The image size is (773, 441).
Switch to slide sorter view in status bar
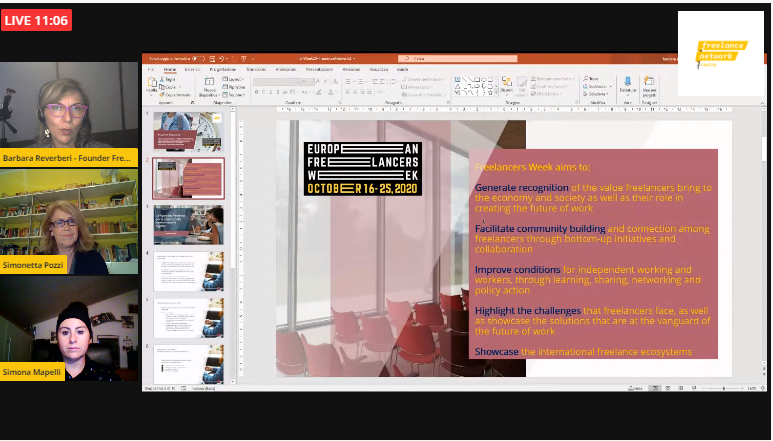pyautogui.click(x=668, y=388)
